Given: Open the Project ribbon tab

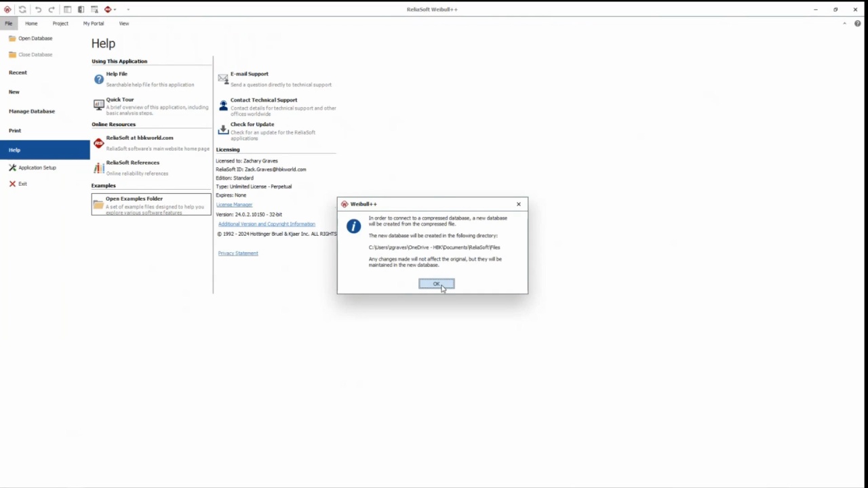Looking at the screenshot, I should 60,24.
